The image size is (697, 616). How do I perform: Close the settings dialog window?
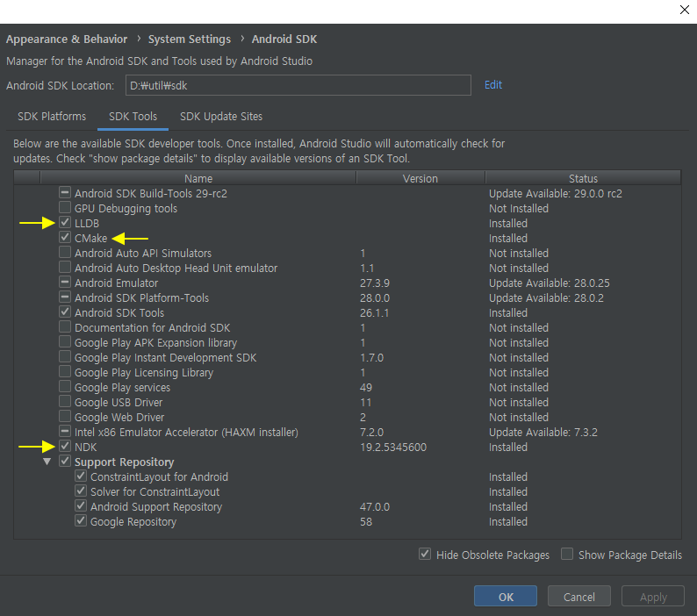(x=685, y=10)
